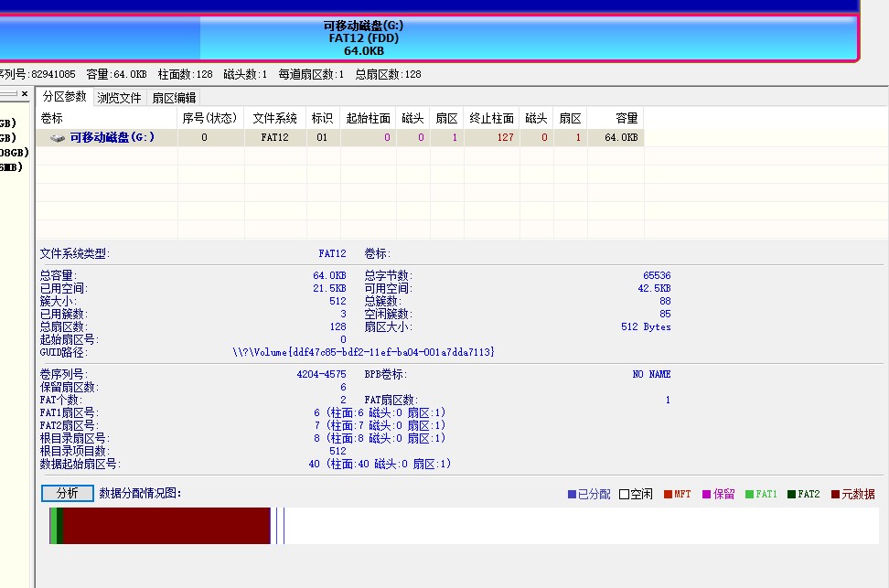Image resolution: width=889 pixels, height=588 pixels.
Task: Click the 总簇数 value 88
Action: click(x=665, y=301)
